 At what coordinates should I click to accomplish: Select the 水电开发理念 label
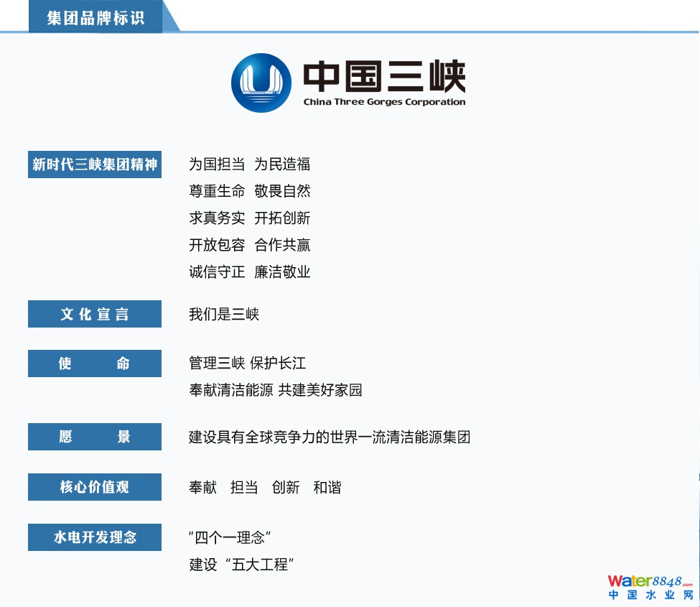pos(95,537)
